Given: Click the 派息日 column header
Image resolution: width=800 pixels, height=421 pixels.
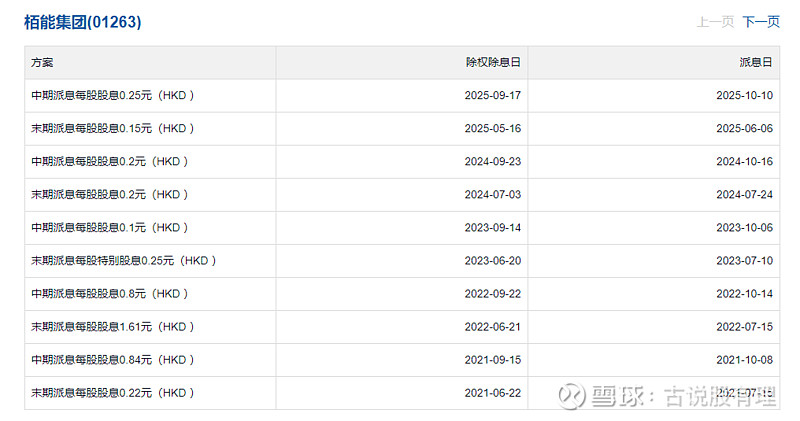Looking at the screenshot, I should pos(756,62).
